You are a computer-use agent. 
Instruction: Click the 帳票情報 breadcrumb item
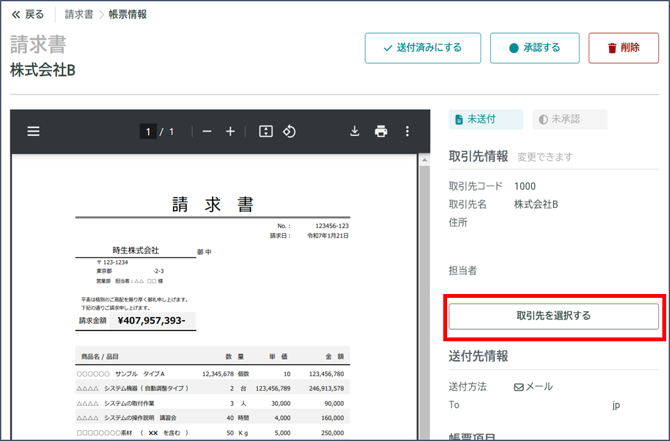pos(127,15)
